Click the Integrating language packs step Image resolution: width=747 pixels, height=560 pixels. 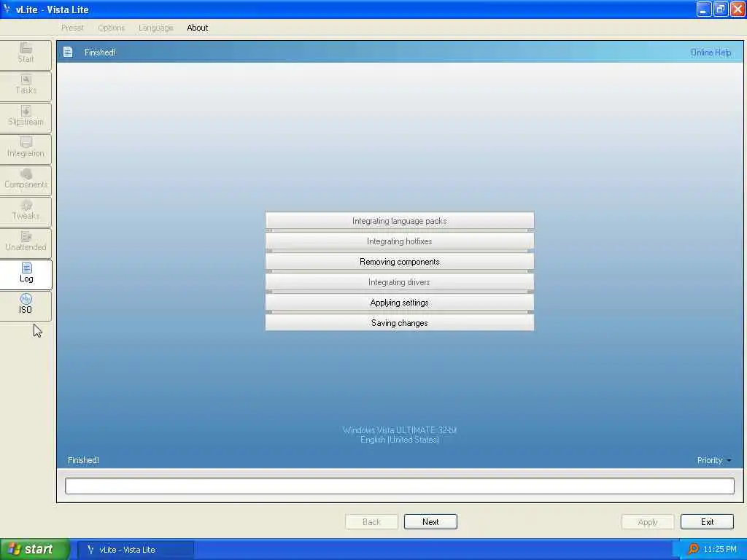[399, 221]
